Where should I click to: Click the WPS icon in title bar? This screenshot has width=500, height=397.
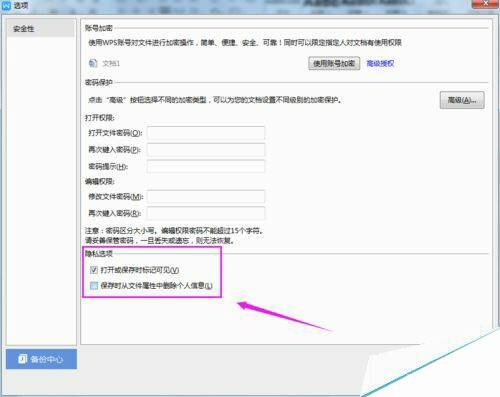(6, 5)
